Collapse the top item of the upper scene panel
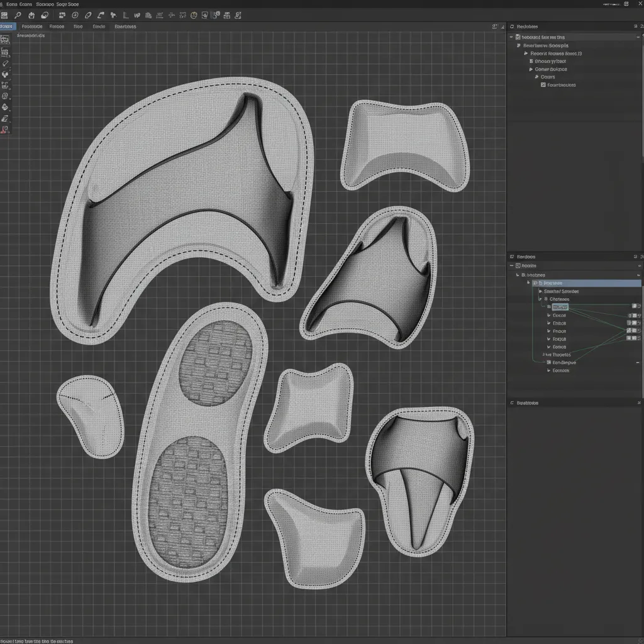 pyautogui.click(x=511, y=37)
